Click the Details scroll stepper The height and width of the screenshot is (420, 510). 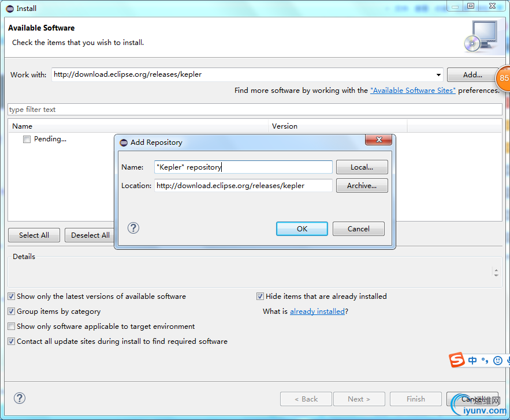point(496,272)
